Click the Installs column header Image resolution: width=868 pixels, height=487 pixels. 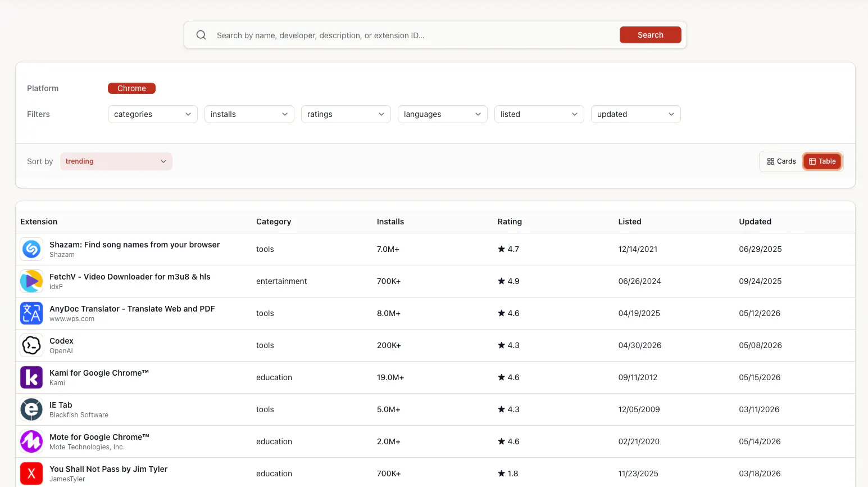390,222
